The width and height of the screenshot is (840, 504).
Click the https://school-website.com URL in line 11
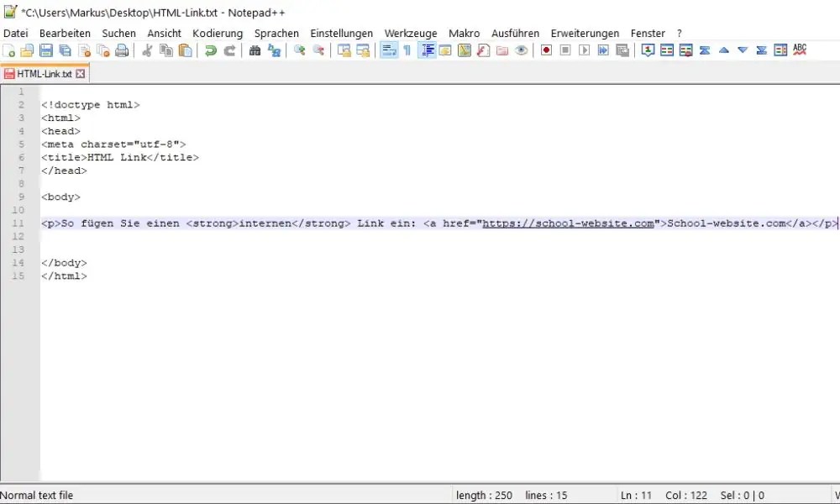(x=568, y=223)
